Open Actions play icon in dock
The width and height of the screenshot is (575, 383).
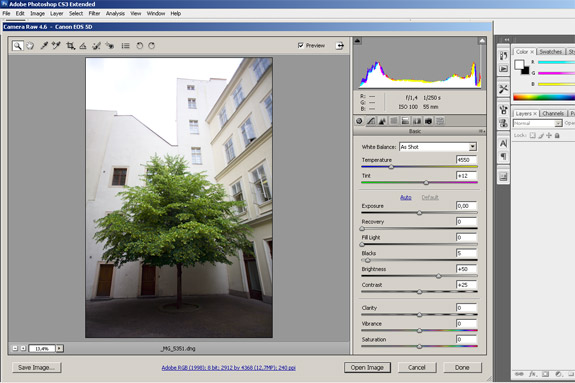[503, 69]
